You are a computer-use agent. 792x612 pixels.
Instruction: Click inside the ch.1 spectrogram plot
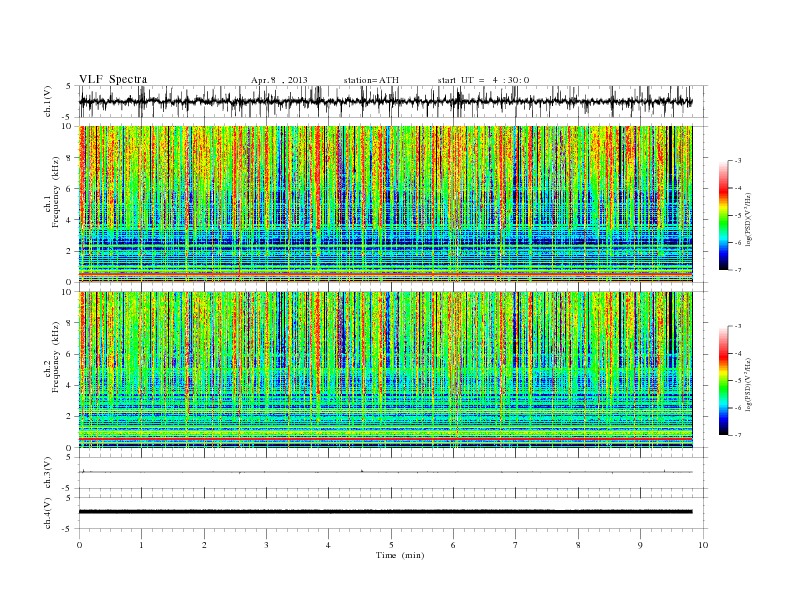click(x=385, y=204)
